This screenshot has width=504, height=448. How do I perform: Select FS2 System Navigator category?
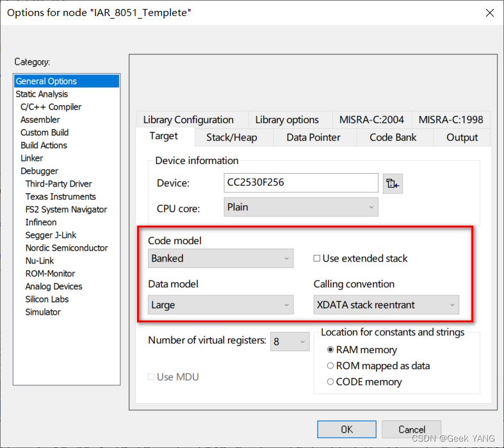[66, 210]
